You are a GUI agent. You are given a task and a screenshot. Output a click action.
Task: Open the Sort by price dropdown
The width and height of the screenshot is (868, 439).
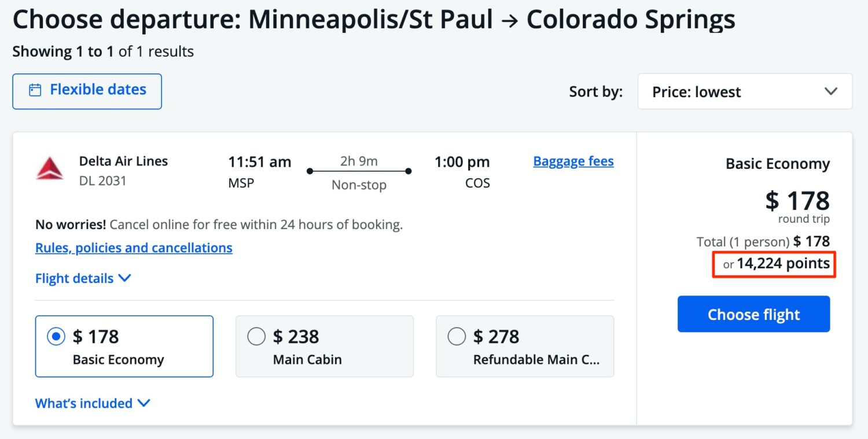tap(744, 91)
